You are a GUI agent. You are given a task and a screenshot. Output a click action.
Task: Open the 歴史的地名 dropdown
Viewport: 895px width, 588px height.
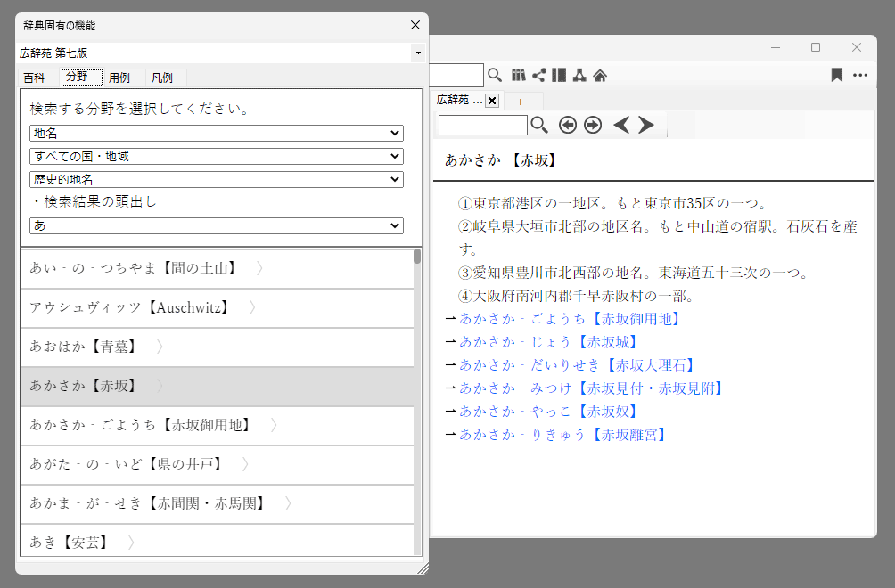(x=217, y=179)
